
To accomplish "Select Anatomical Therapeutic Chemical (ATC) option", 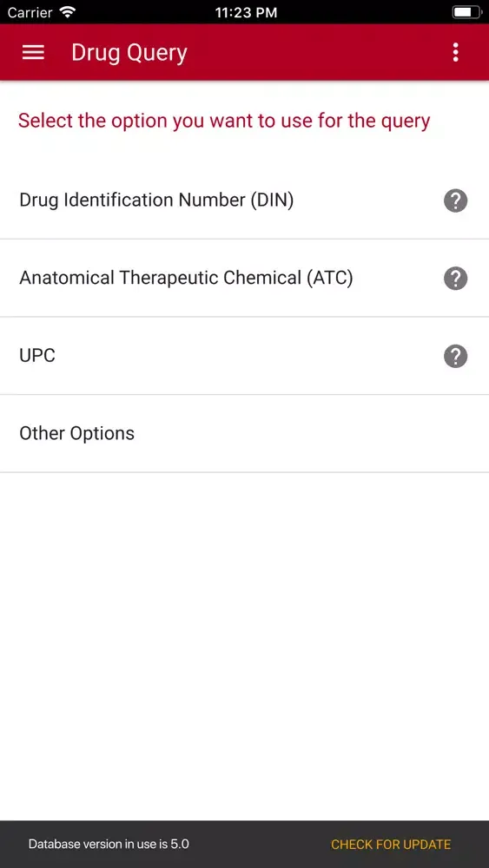I will pos(244,278).
